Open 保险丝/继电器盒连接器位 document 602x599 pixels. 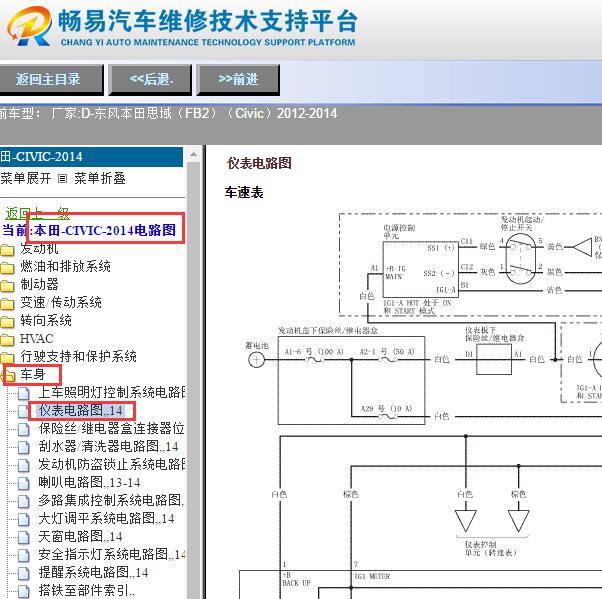click(111, 428)
